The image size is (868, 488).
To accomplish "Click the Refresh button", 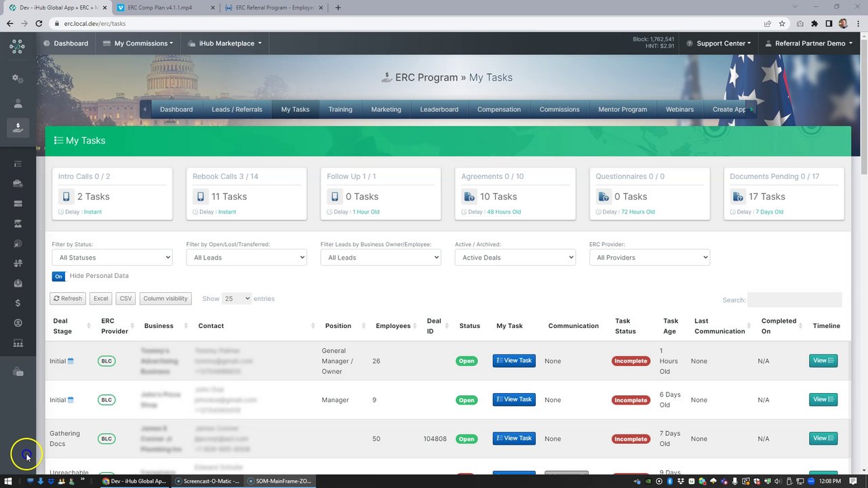I will (x=68, y=298).
